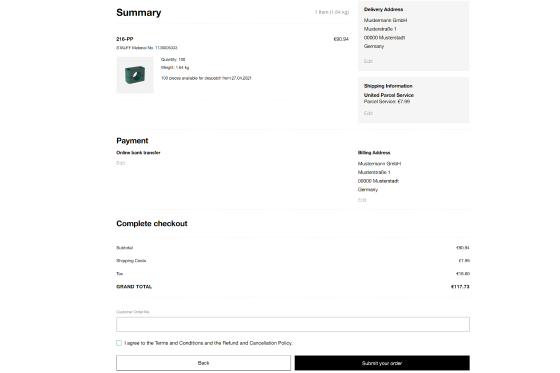Select the 216-PP product title

pyautogui.click(x=125, y=39)
